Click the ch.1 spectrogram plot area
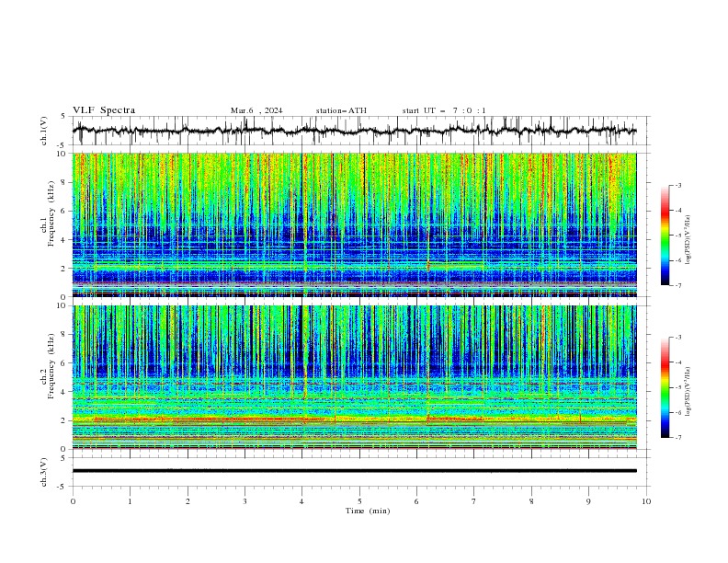 [355, 224]
